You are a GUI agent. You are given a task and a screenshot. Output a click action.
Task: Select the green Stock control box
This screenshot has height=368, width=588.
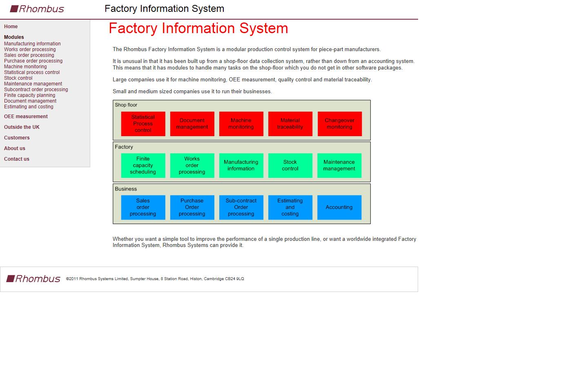pos(290,166)
